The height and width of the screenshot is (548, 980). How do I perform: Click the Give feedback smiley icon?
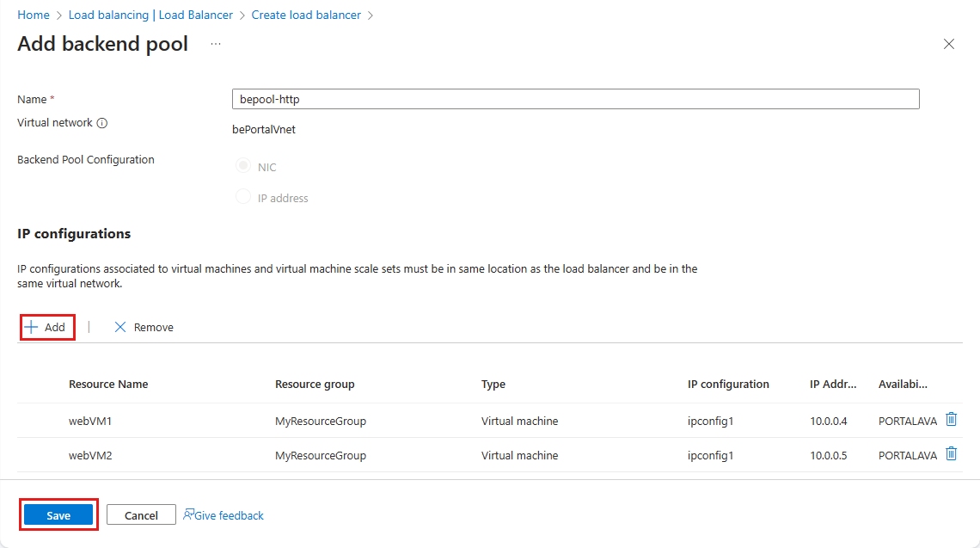tap(188, 514)
